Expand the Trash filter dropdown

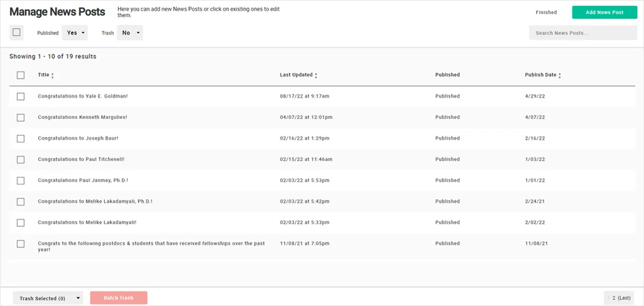(x=130, y=33)
